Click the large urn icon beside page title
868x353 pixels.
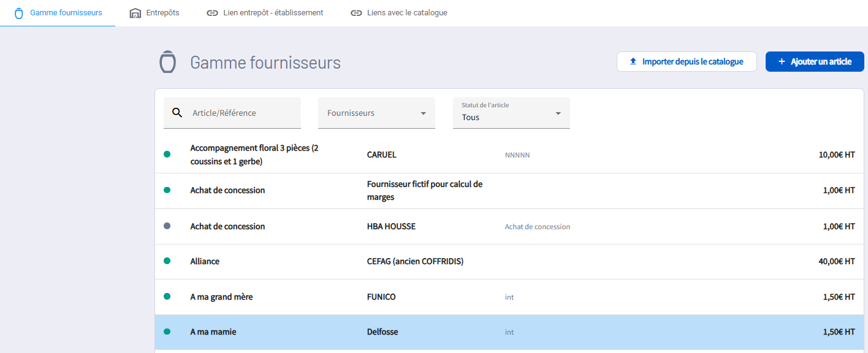(167, 63)
